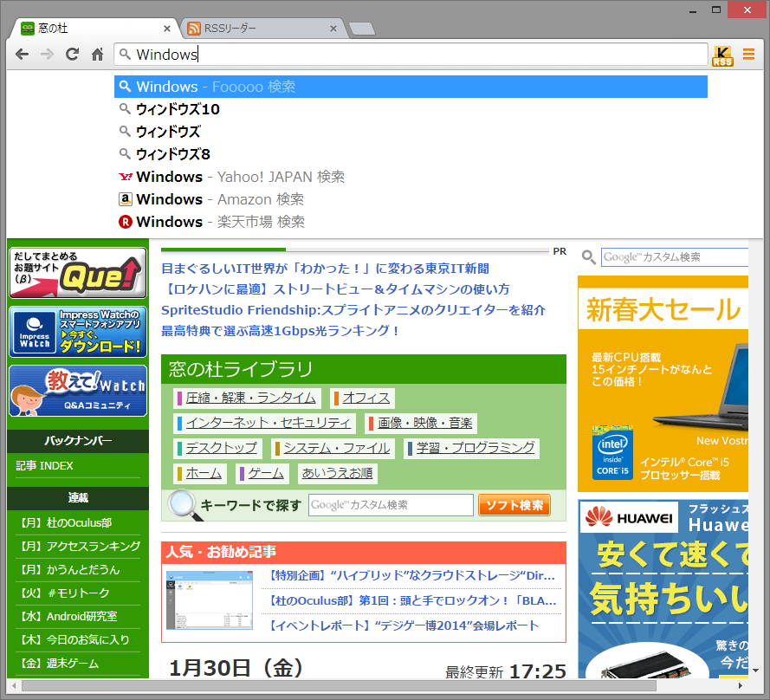Viewport: 770px width, 700px height.
Task: Click the horizontal scrollbar right arrow
Action: (x=741, y=686)
